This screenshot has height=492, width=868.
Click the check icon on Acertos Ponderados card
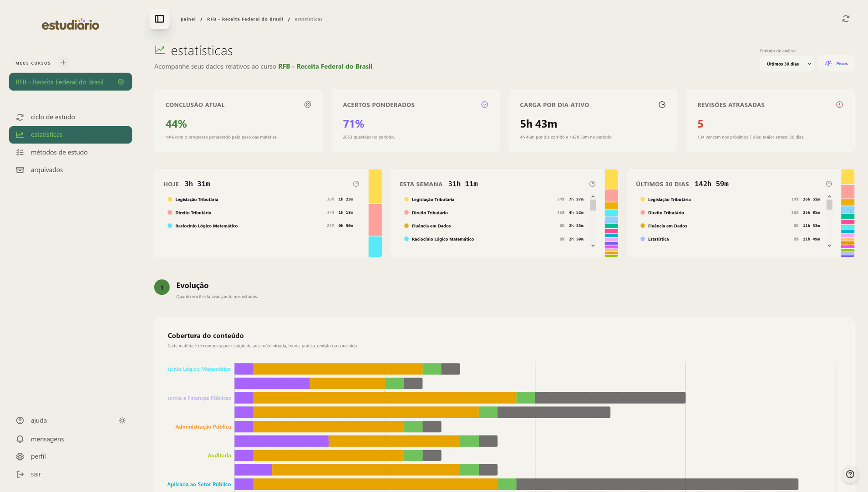pyautogui.click(x=485, y=105)
